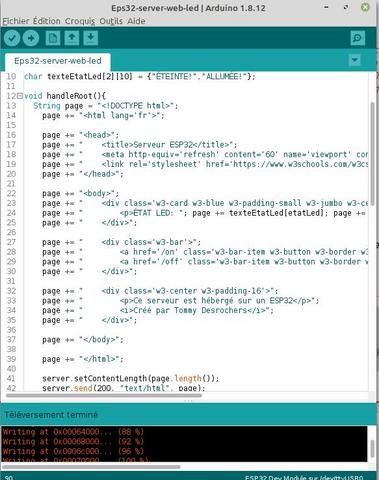Collapse the handleRoot function fold marker
Image resolution: width=379 pixels, height=480 pixels.
point(20,96)
